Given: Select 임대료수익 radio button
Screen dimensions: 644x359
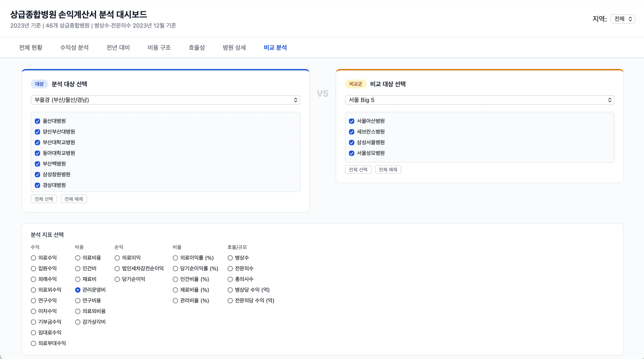Looking at the screenshot, I should pos(33,333).
